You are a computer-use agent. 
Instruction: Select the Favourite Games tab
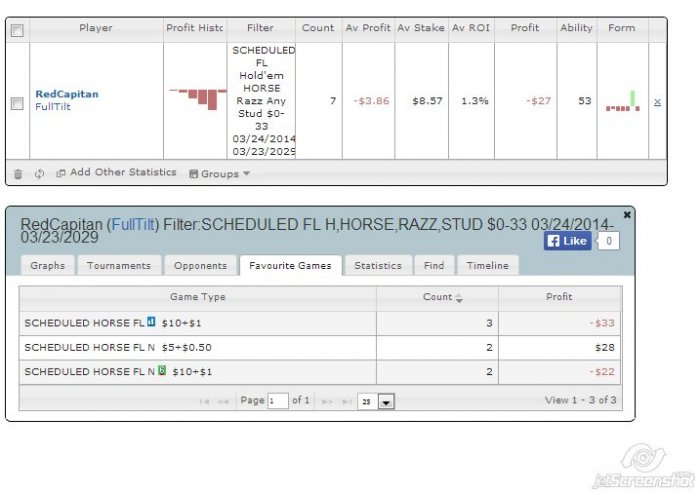291,266
